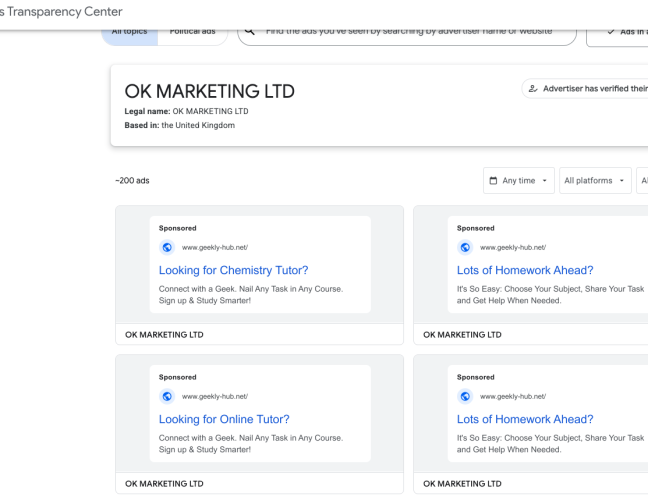Click Lots of Homework Ahead? in bottom-right ad
Viewport: 648px width, 500px height.
coord(525,419)
